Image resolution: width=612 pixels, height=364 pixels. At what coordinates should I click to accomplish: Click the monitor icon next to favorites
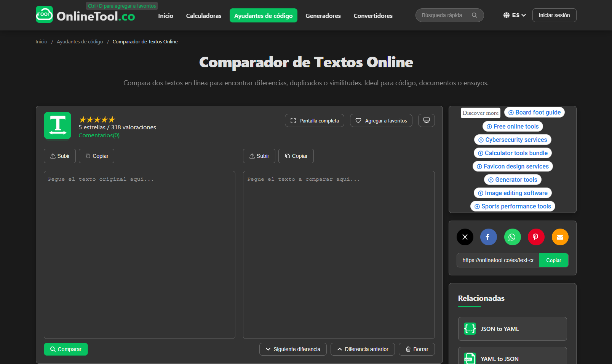pyautogui.click(x=426, y=120)
